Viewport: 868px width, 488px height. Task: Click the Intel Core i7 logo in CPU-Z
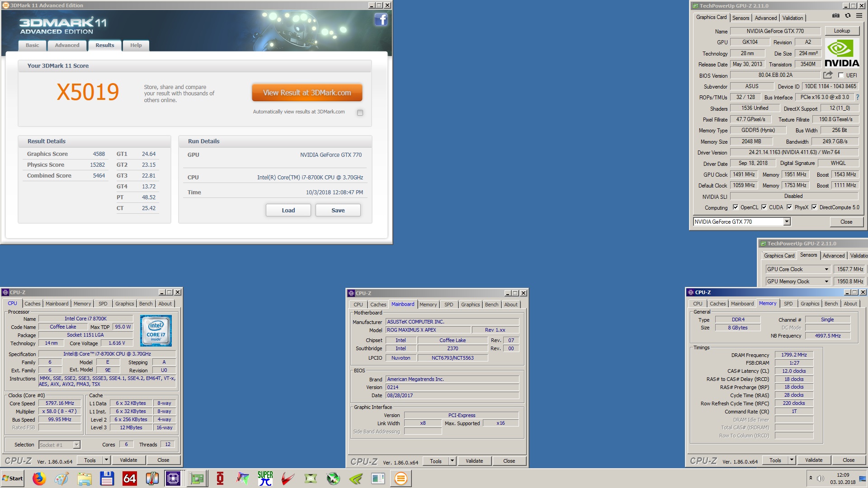(156, 331)
